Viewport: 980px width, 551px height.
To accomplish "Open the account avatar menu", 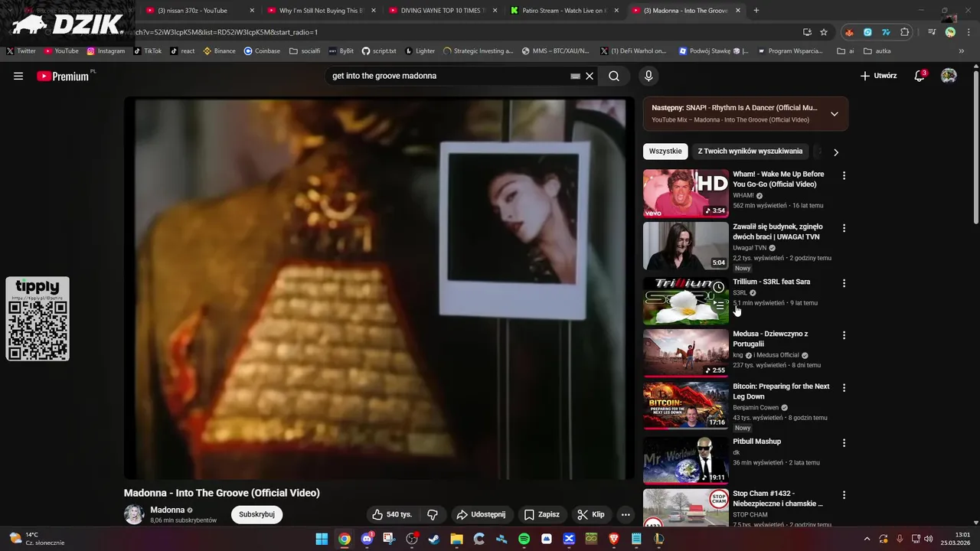I will pyautogui.click(x=949, y=76).
